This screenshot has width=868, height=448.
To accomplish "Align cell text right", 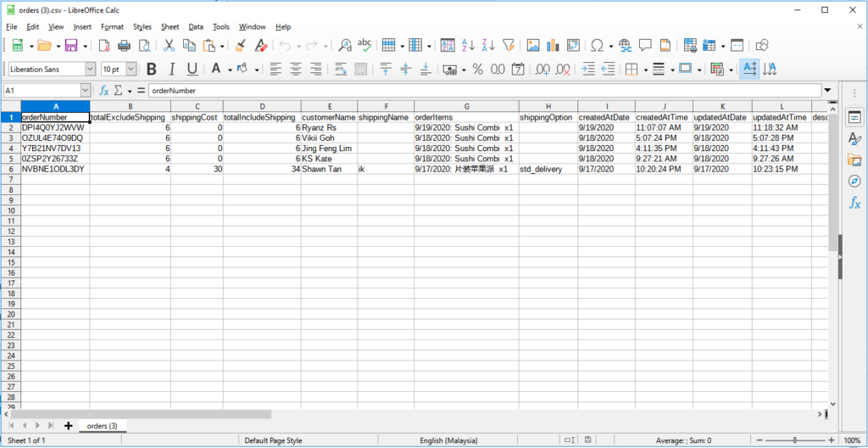I will (x=316, y=70).
